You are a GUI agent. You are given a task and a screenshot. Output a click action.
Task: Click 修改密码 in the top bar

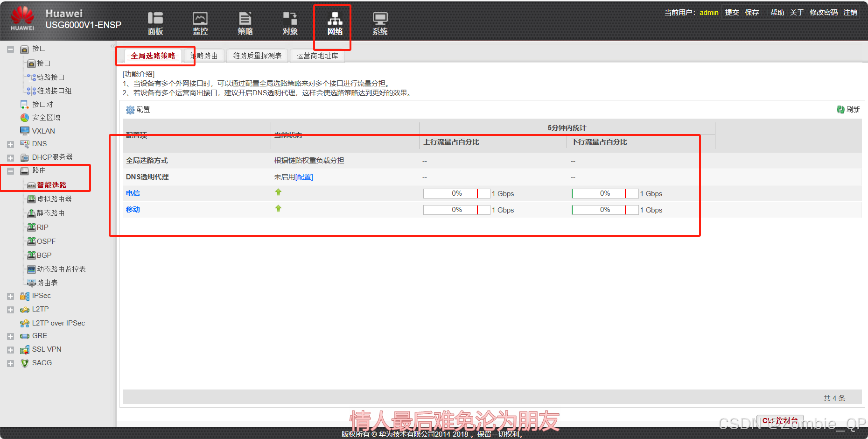tap(824, 13)
